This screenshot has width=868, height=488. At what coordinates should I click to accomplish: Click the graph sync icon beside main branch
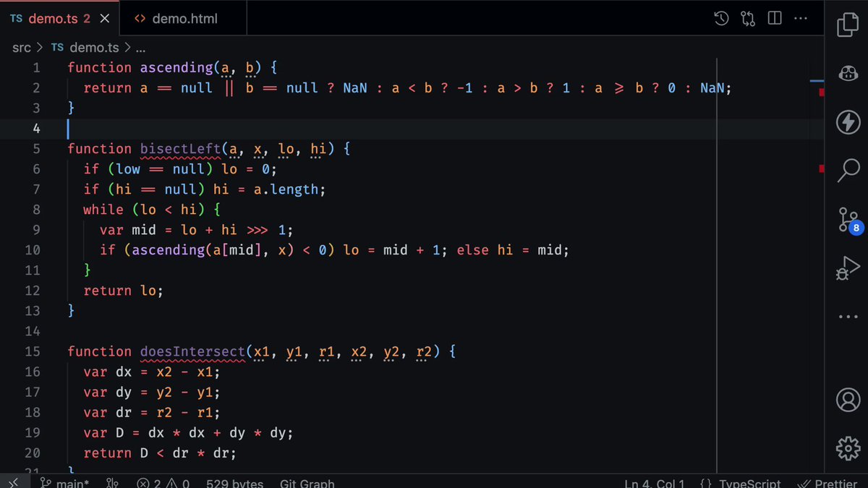tap(111, 483)
